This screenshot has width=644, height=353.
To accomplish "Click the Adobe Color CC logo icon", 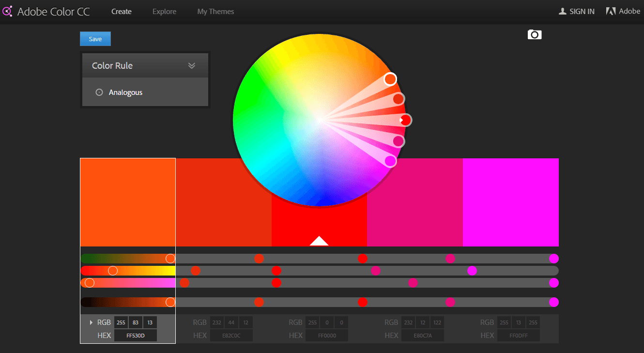I will pos(7,12).
